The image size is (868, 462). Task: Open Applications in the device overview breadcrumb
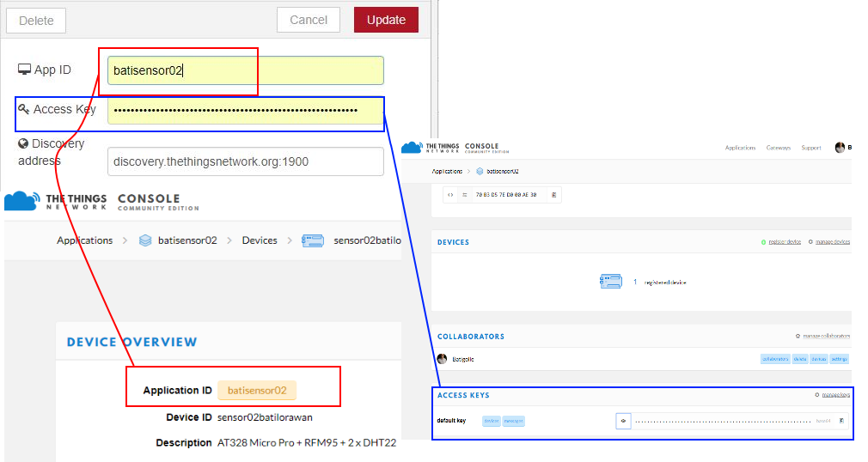click(x=85, y=240)
